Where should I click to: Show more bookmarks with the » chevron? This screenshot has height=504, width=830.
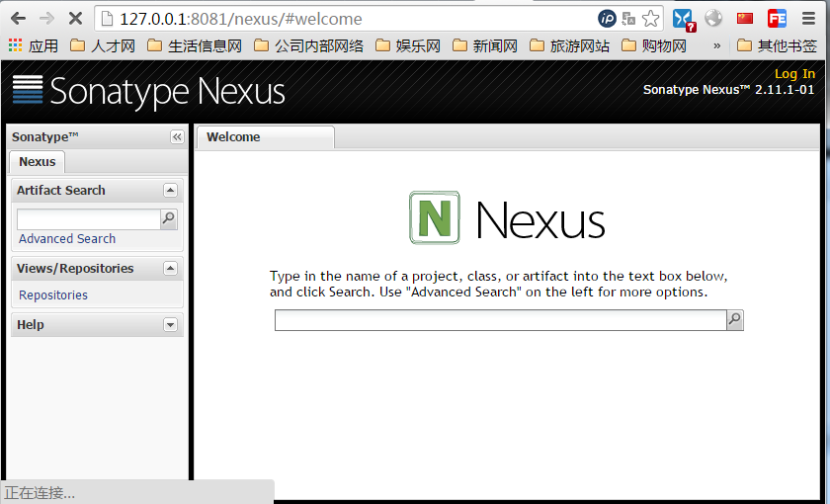pos(716,46)
